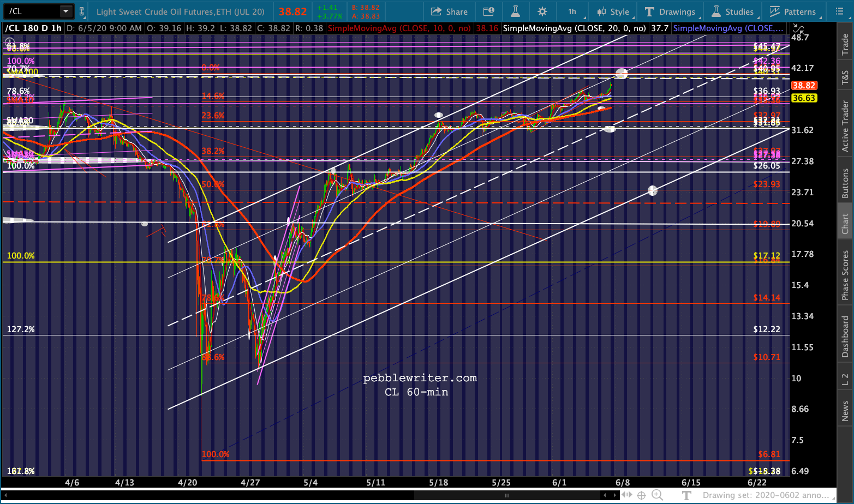Click the Light Sweet Crude Oil Futures description
The image size is (854, 504).
coord(181,11)
